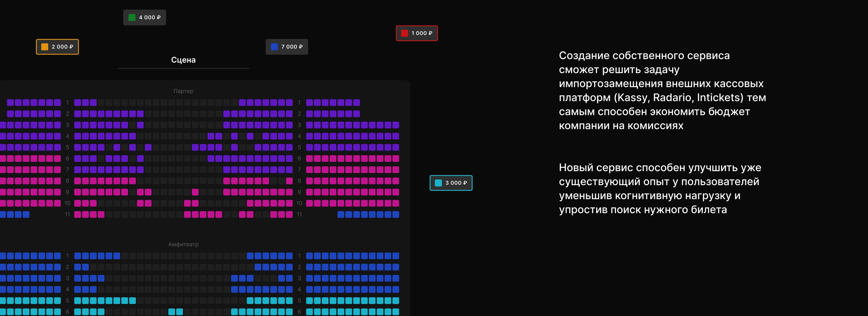Select first seat of right block Партер row 1

tap(309, 103)
